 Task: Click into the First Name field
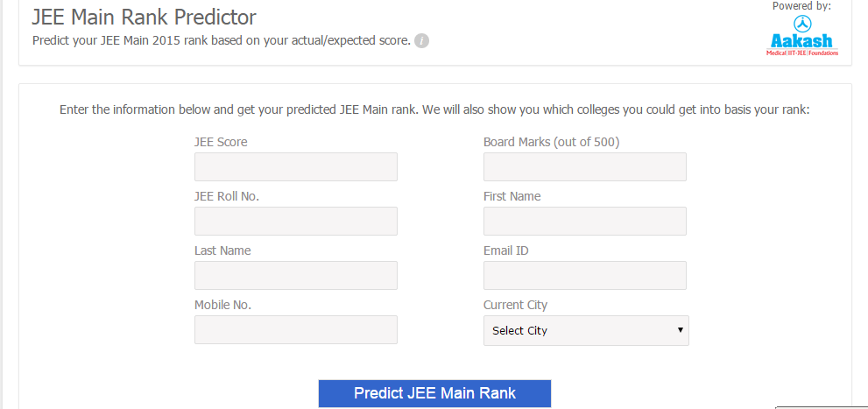coord(584,221)
